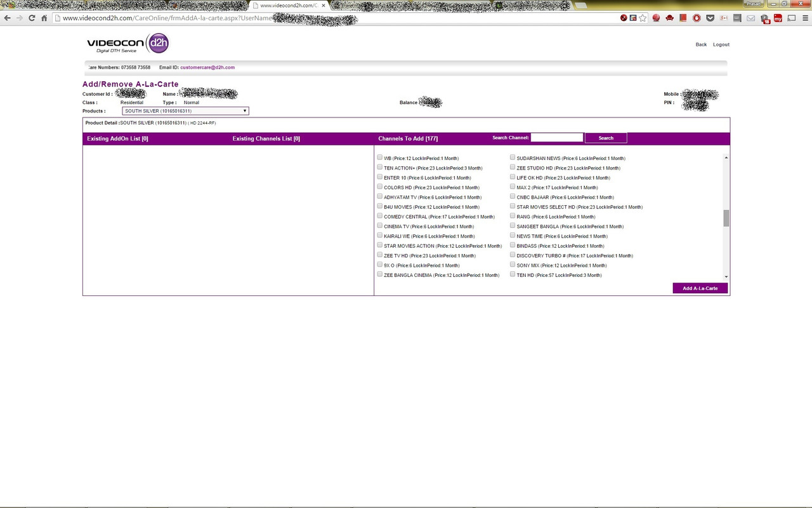Image resolution: width=812 pixels, height=508 pixels.
Task: Tick the ZEE BANGLA CINEMA checkbox
Action: 379,274
